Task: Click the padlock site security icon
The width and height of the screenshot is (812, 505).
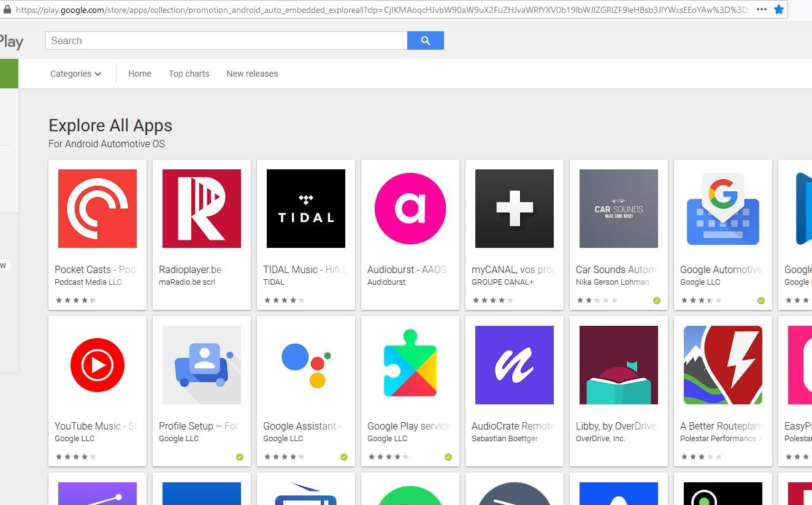Action: pos(7,9)
